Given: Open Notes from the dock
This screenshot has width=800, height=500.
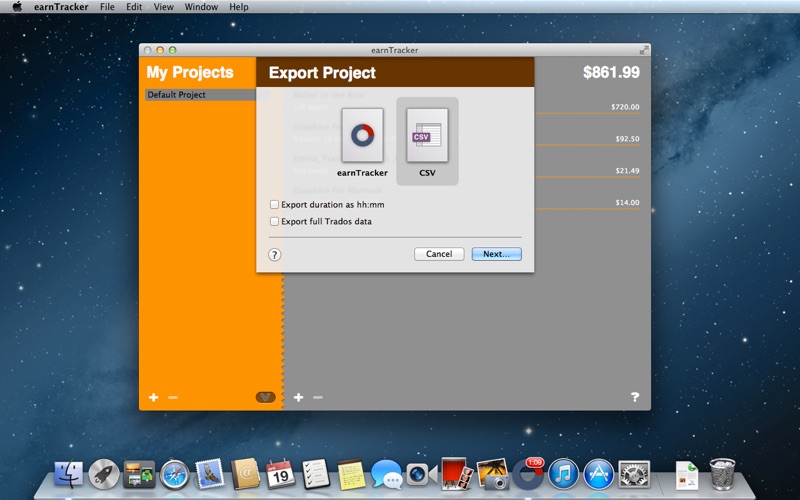Looking at the screenshot, I should (351, 474).
